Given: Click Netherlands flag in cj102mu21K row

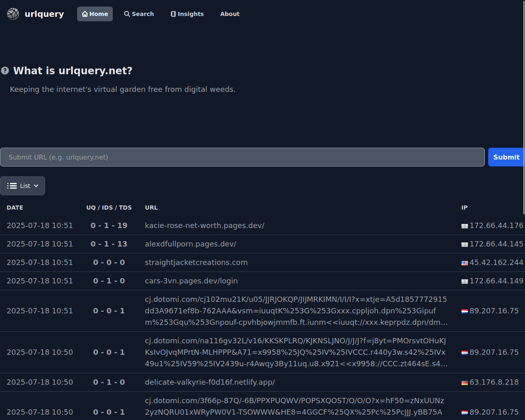Looking at the screenshot, I should [465, 311].
